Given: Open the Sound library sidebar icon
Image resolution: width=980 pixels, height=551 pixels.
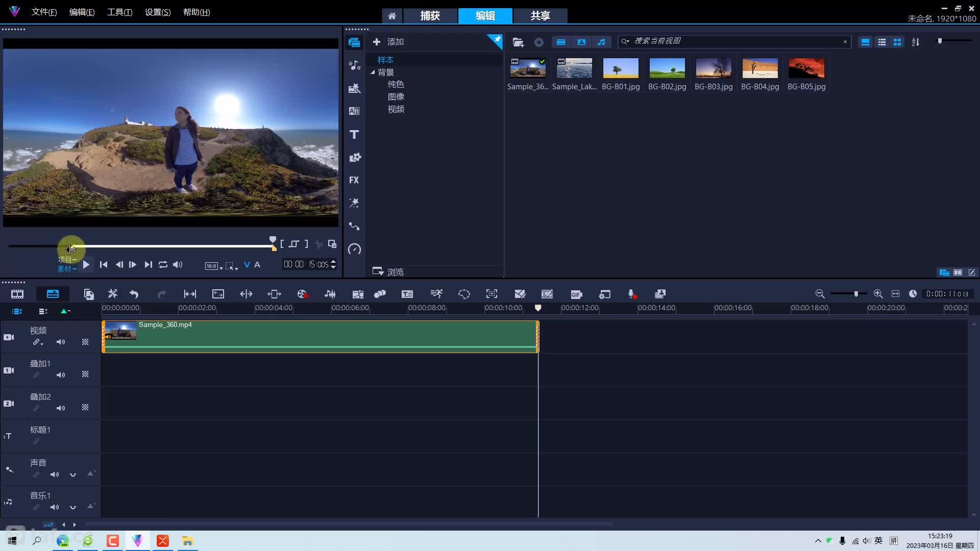Looking at the screenshot, I should pyautogui.click(x=354, y=65).
